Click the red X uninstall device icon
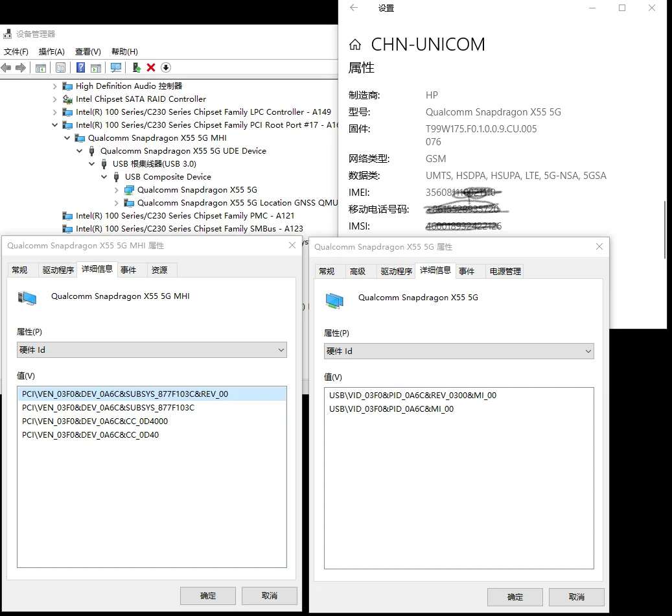This screenshot has height=616, width=672. point(151,67)
